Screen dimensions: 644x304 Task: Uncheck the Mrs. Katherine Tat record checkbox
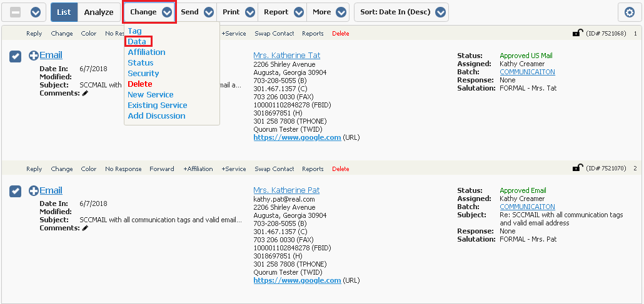[15, 57]
